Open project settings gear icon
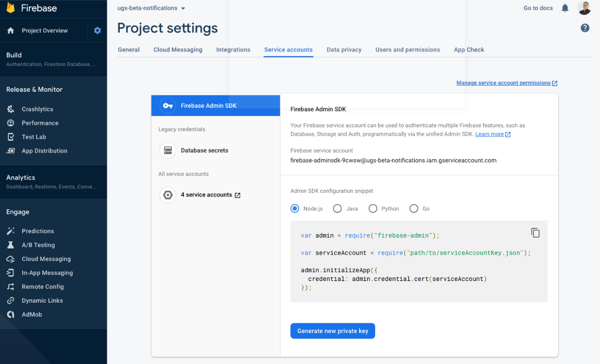 click(x=98, y=30)
